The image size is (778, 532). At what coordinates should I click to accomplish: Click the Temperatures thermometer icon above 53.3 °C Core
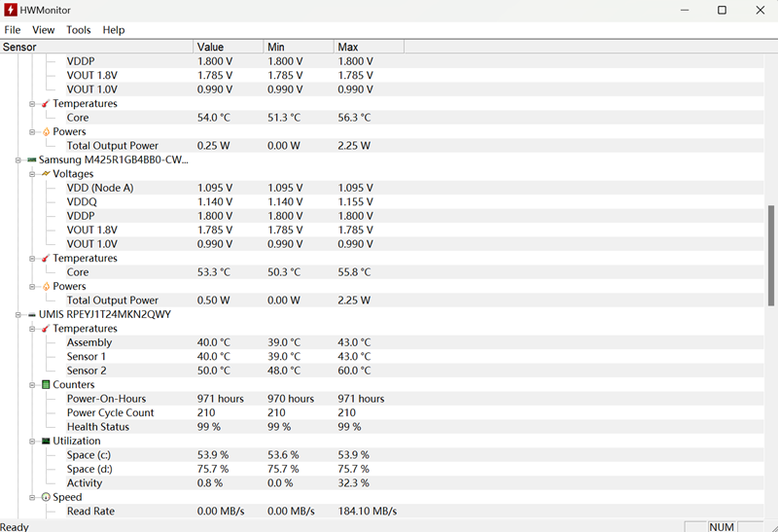coord(45,259)
